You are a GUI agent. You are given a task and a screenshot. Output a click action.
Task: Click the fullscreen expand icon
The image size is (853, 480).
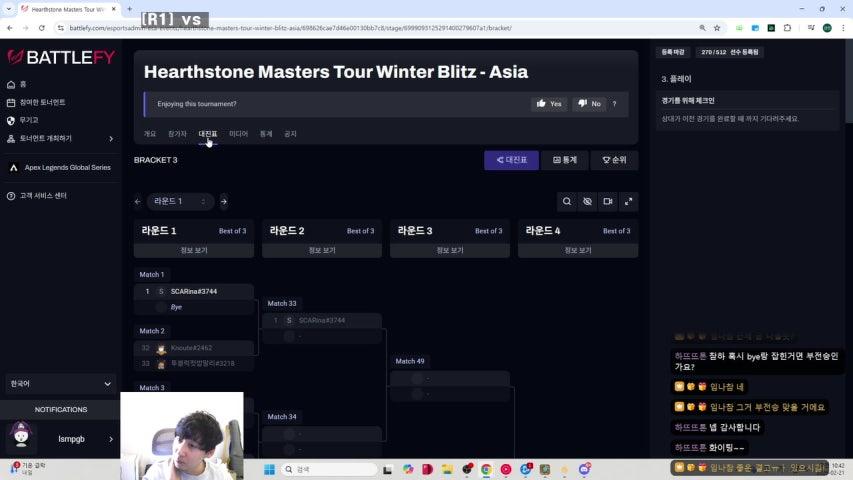628,202
